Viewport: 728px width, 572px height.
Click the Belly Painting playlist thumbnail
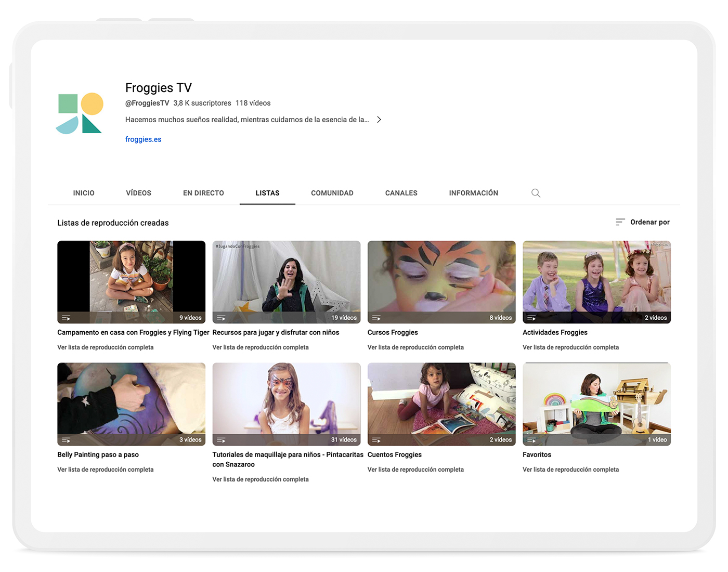131,404
